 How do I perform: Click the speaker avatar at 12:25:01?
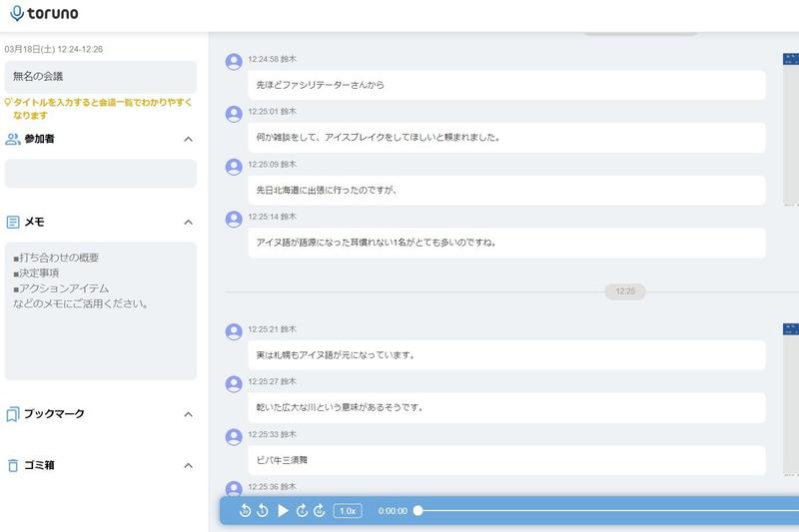[234, 114]
